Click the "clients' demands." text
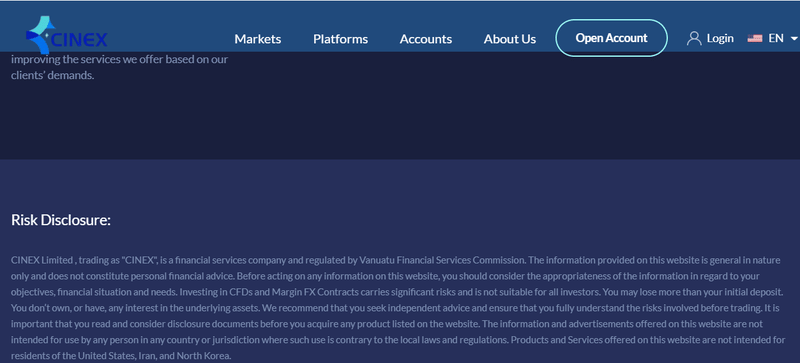Screen dimensions: 800x363 (53, 76)
